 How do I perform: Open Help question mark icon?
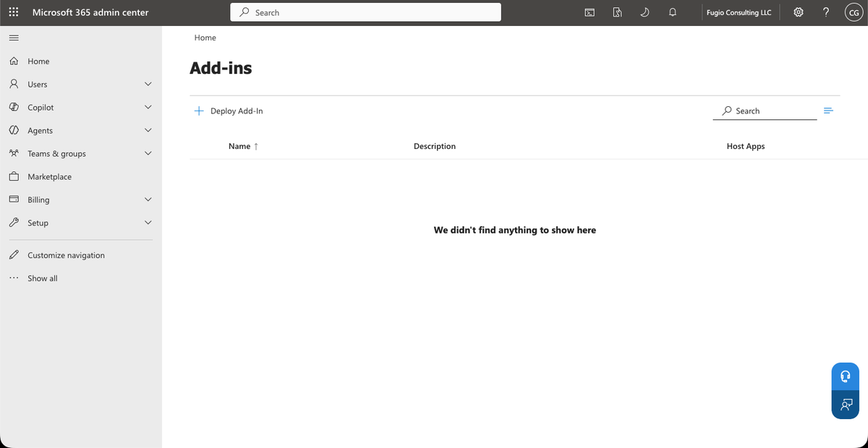point(826,12)
